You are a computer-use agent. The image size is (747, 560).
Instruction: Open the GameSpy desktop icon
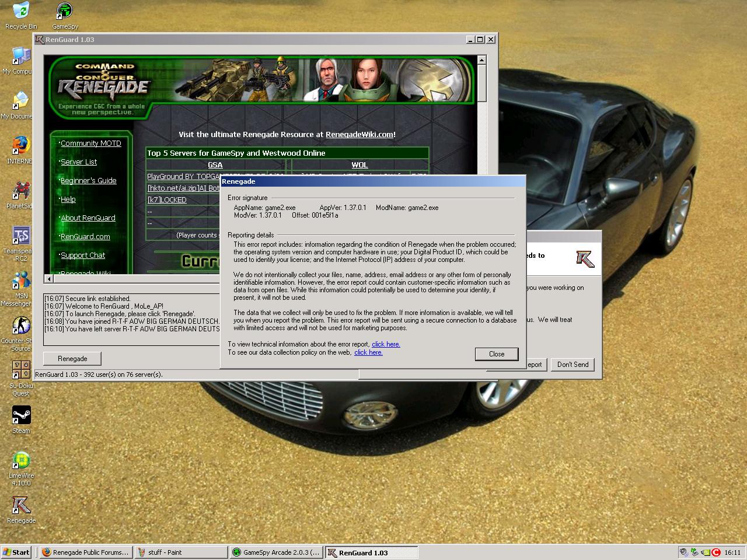65,12
